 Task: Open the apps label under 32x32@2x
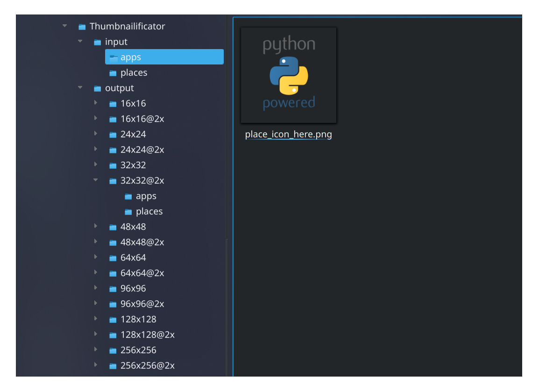pyautogui.click(x=146, y=196)
